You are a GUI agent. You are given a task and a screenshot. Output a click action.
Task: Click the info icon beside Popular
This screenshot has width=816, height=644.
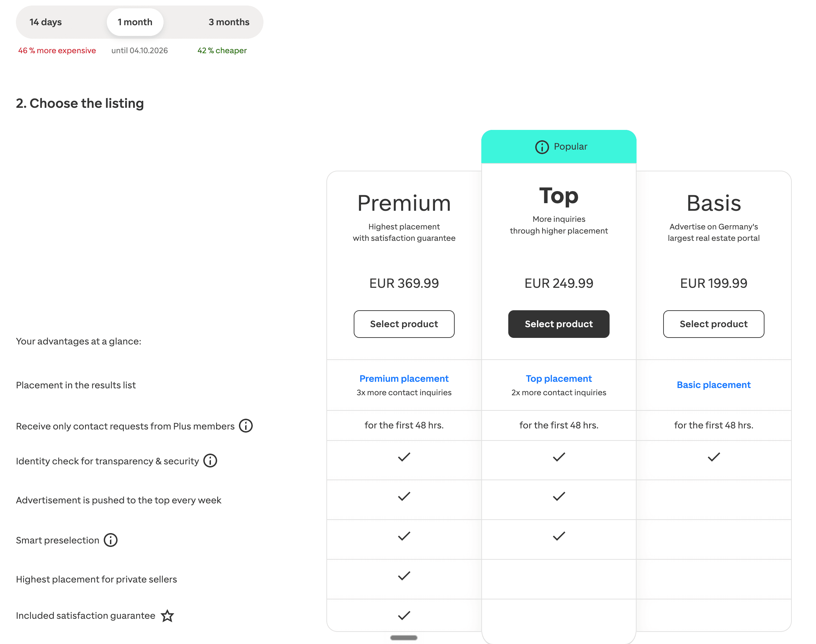[542, 147]
